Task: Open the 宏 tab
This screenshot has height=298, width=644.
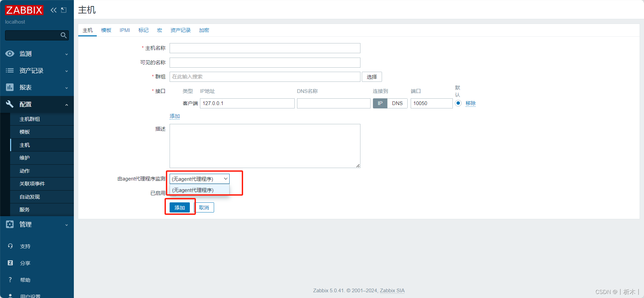Action: click(x=159, y=30)
